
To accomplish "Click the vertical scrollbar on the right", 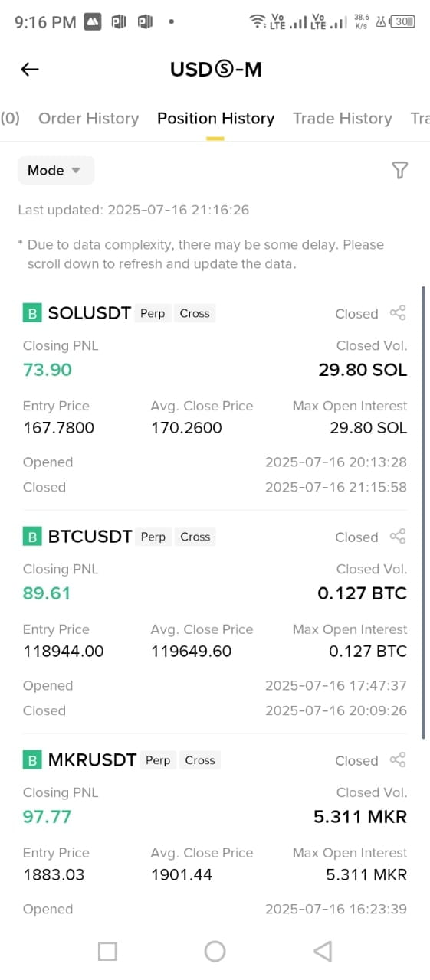I will click(423, 513).
